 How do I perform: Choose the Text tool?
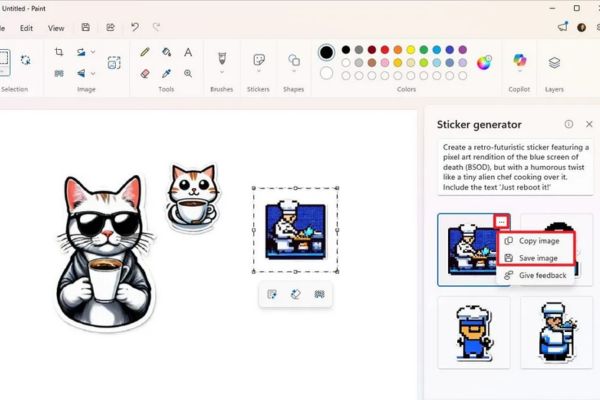(187, 52)
